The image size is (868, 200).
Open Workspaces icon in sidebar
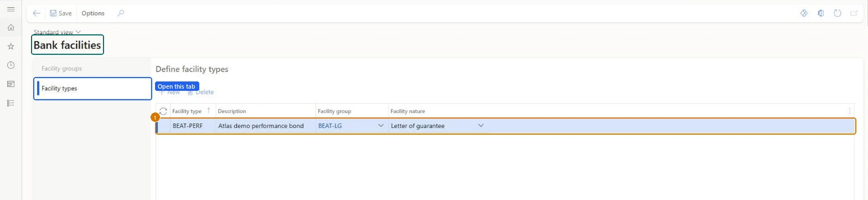(11, 84)
